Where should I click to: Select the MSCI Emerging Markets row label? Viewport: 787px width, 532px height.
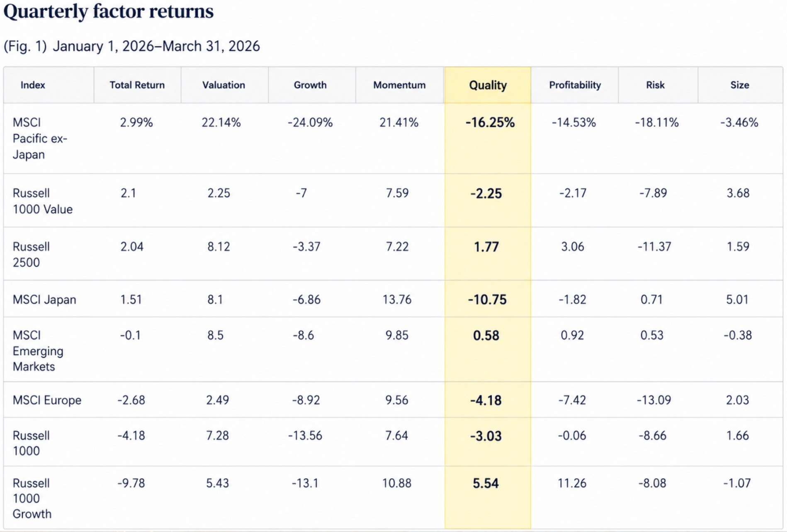pos(38,351)
